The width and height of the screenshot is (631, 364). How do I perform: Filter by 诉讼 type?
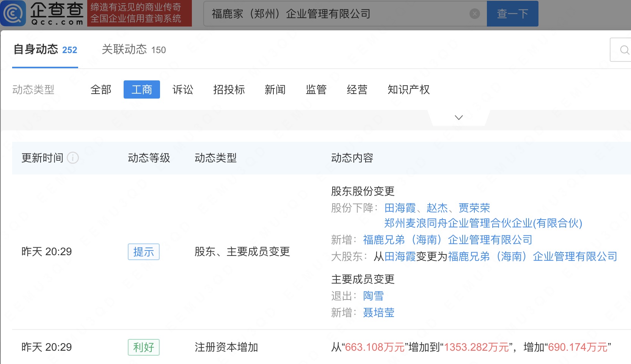(183, 90)
